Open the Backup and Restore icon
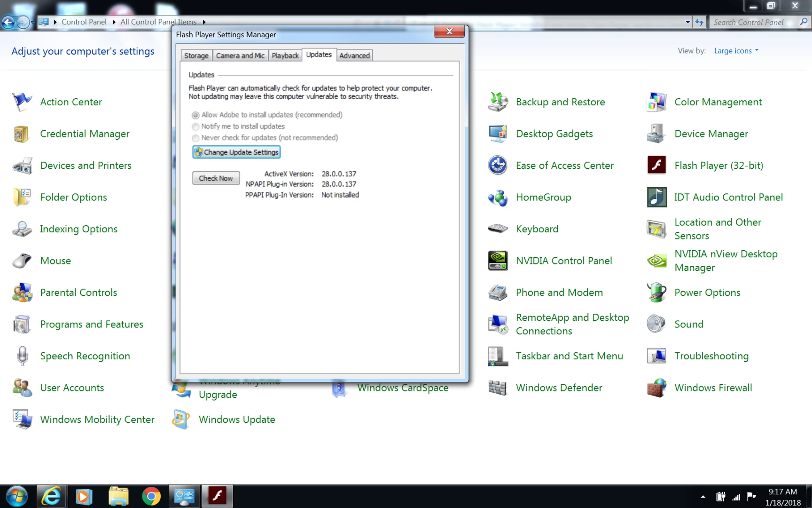This screenshot has width=812, height=508. [498, 102]
